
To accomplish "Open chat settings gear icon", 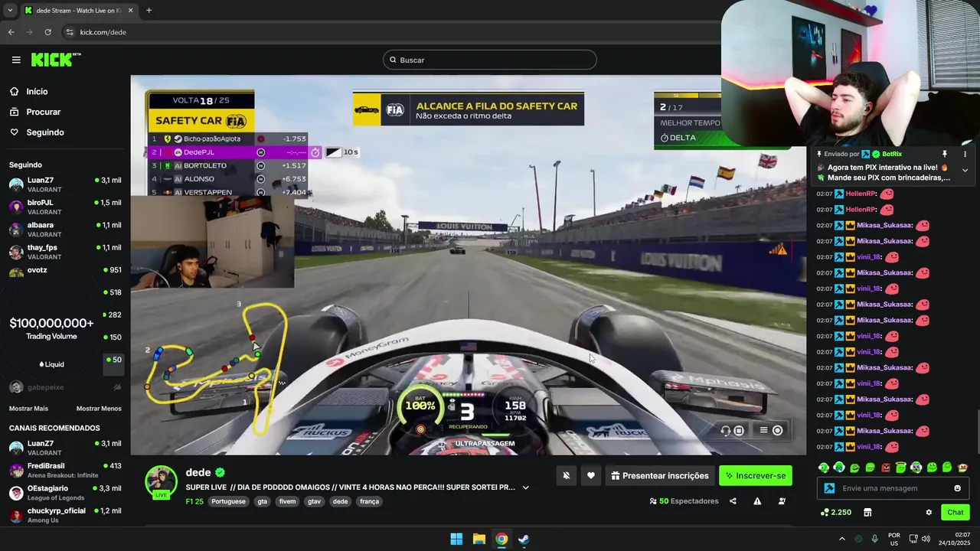I will click(929, 513).
